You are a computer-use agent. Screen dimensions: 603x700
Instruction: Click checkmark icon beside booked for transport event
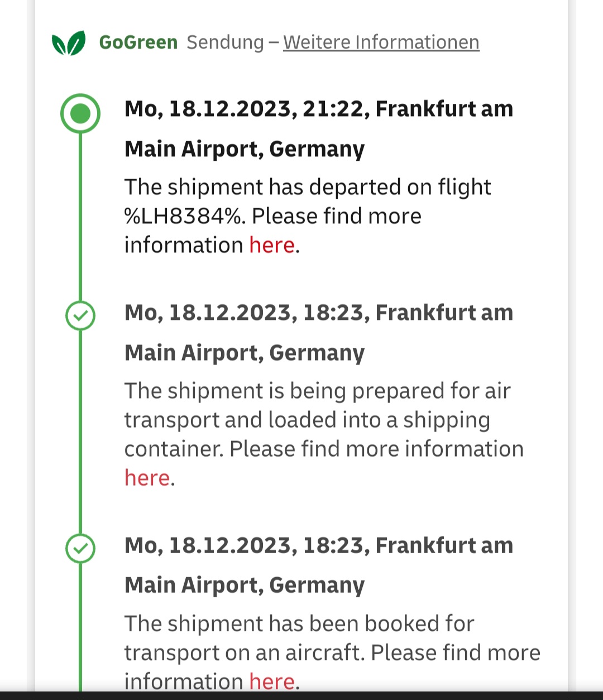pyautogui.click(x=80, y=548)
